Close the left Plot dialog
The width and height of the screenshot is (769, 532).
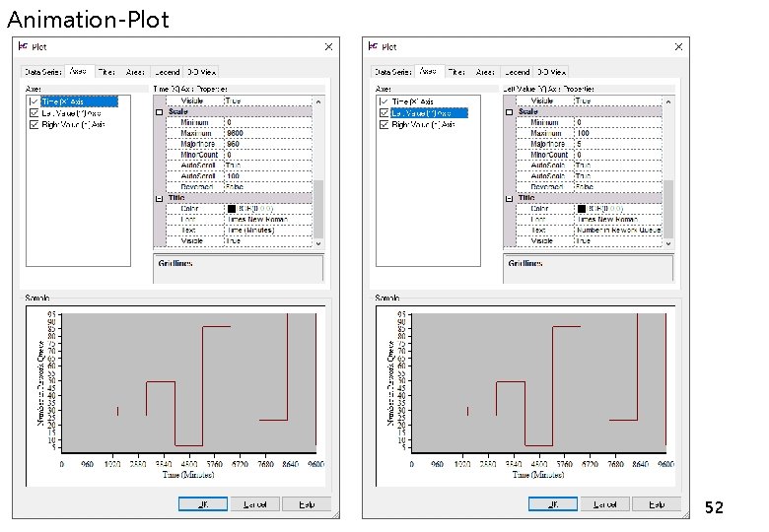coord(328,46)
